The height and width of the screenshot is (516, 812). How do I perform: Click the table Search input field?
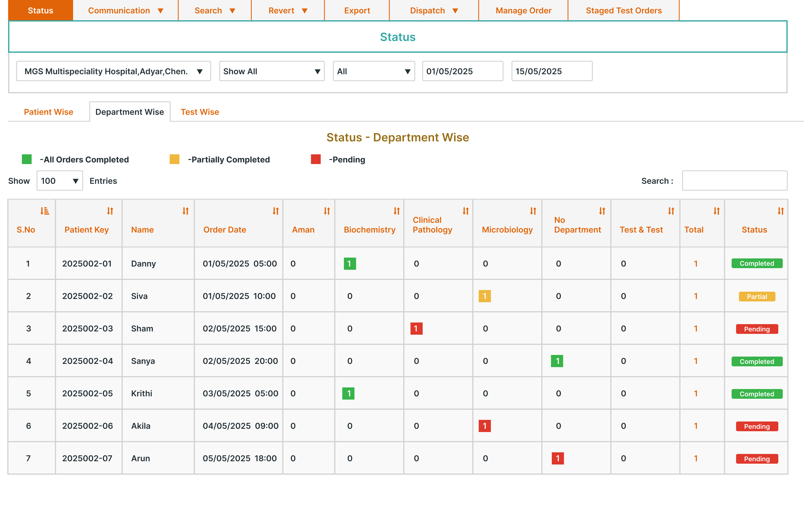click(x=734, y=181)
